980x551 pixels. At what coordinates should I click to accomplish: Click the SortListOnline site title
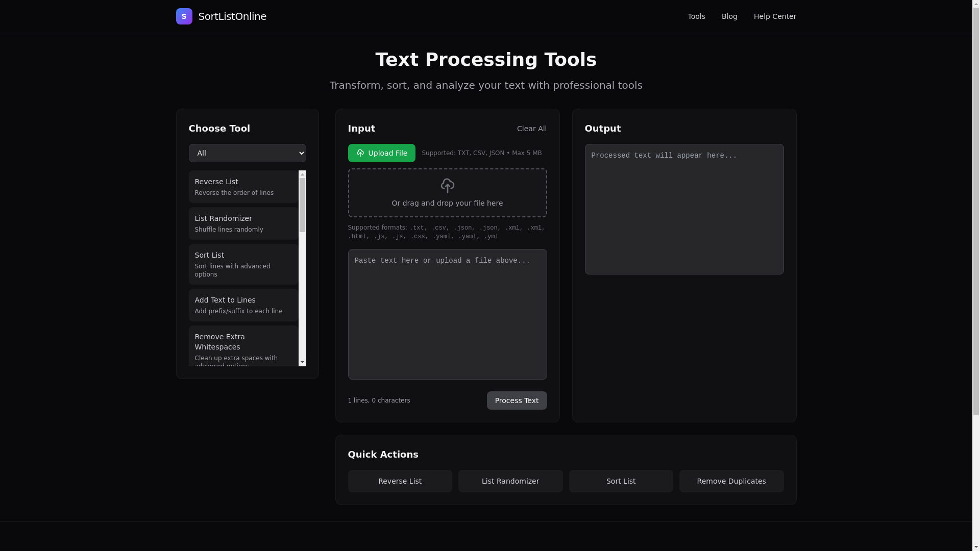point(232,16)
